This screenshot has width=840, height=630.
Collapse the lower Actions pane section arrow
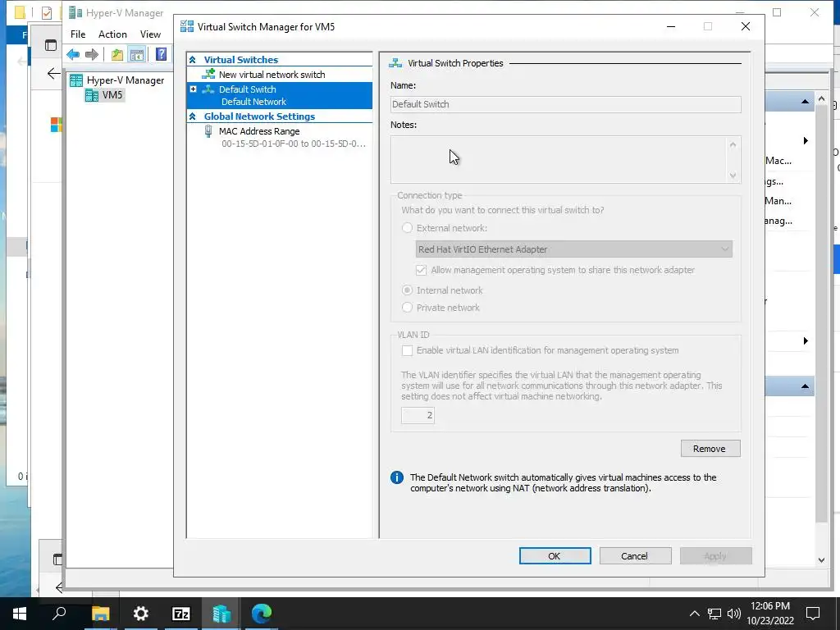pos(805,386)
